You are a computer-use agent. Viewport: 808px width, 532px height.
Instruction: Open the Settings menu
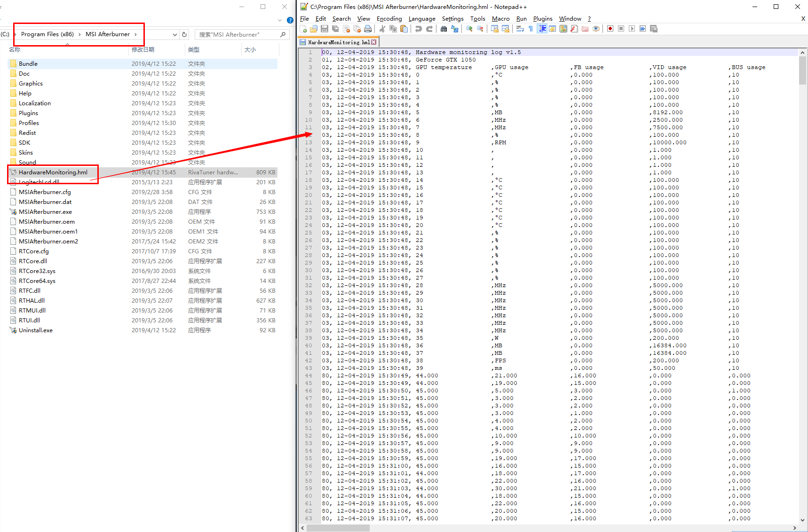453,19
